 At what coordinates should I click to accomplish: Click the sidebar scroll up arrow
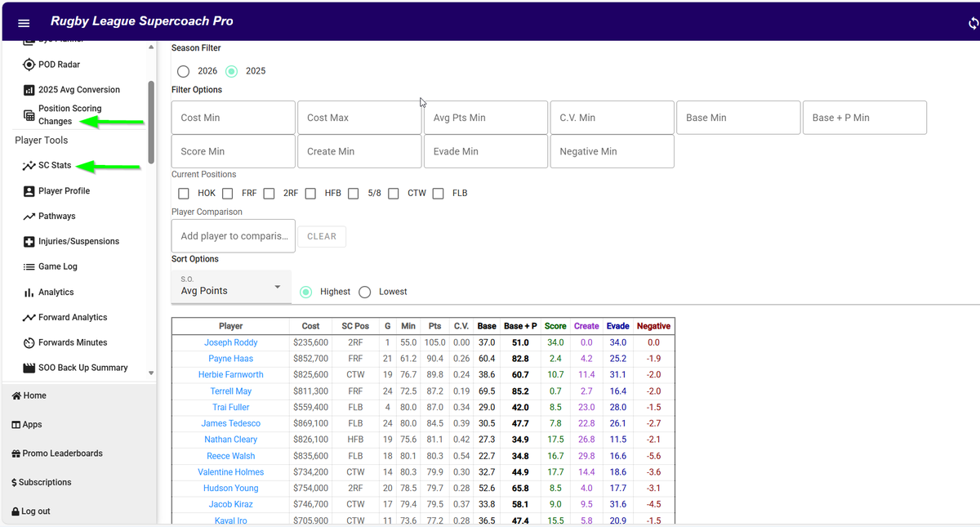(x=151, y=47)
